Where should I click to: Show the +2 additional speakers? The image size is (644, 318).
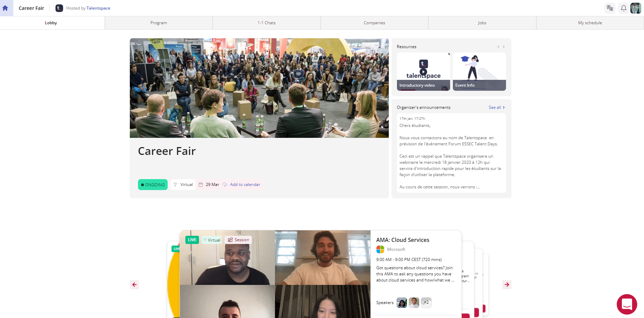coord(426,303)
